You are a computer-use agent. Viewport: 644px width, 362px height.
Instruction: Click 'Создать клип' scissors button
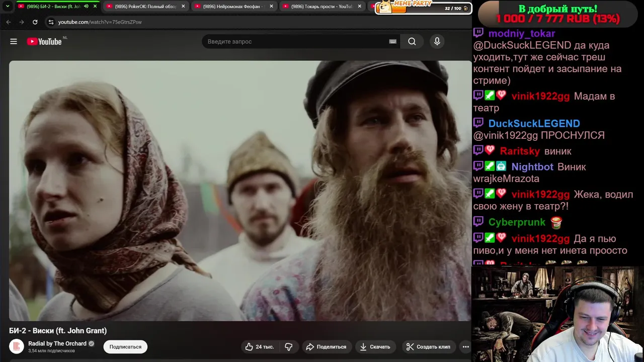point(429,346)
